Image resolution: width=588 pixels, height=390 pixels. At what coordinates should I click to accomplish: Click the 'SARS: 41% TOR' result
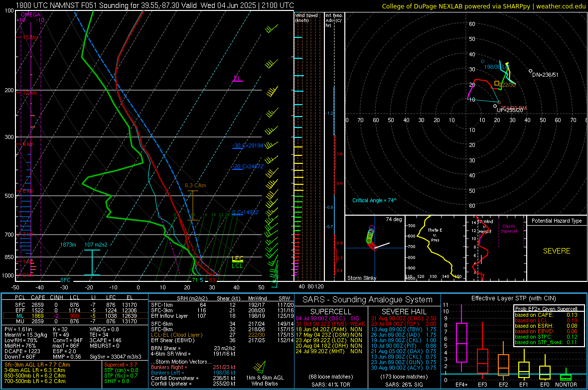point(330,385)
